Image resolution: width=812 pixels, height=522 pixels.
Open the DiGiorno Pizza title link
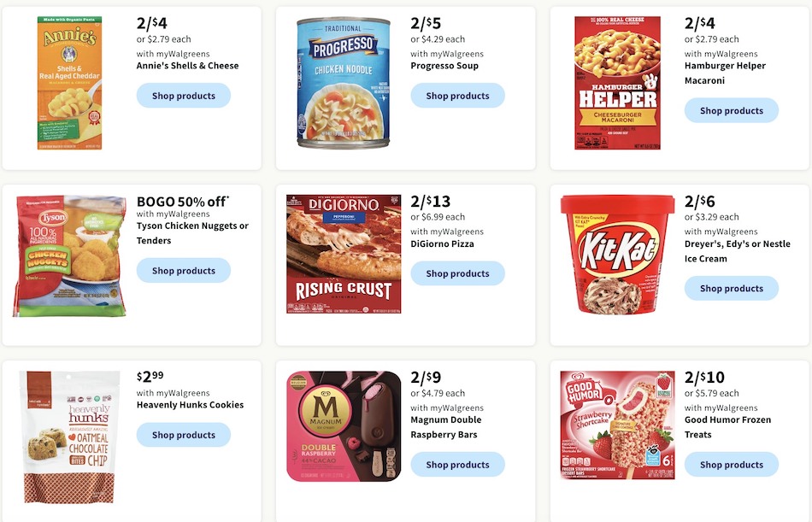[442, 243]
